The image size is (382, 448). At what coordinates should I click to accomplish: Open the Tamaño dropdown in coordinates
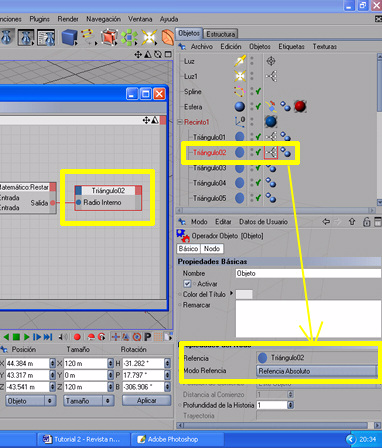click(x=88, y=401)
